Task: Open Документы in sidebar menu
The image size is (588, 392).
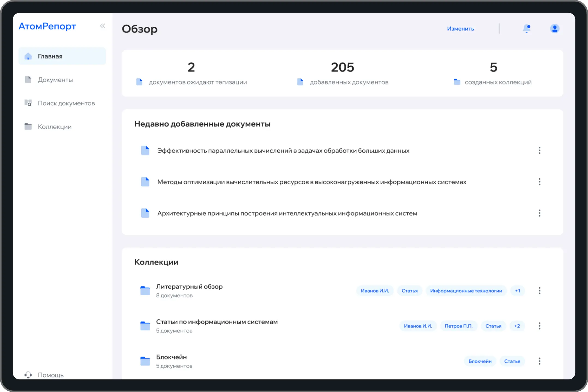Action: 55,80
